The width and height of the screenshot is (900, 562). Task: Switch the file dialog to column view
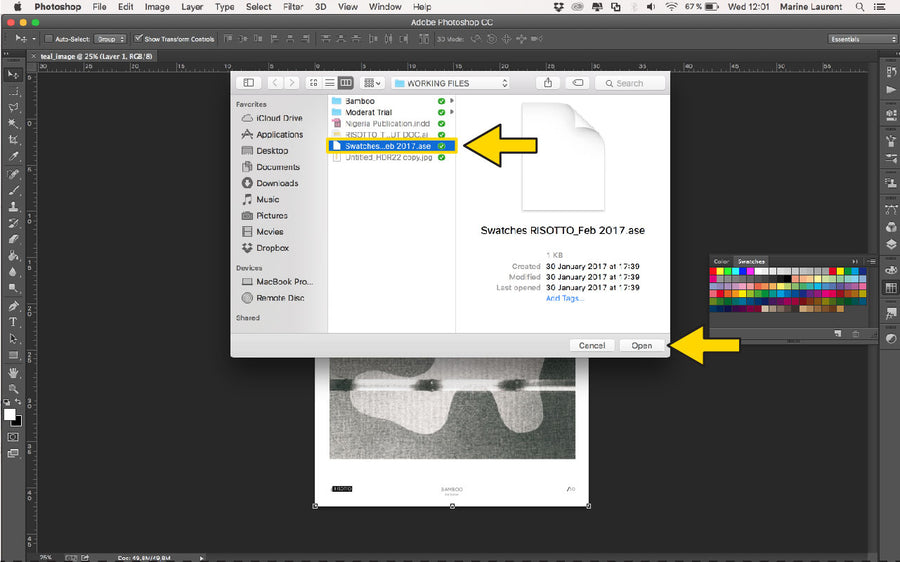(x=345, y=83)
